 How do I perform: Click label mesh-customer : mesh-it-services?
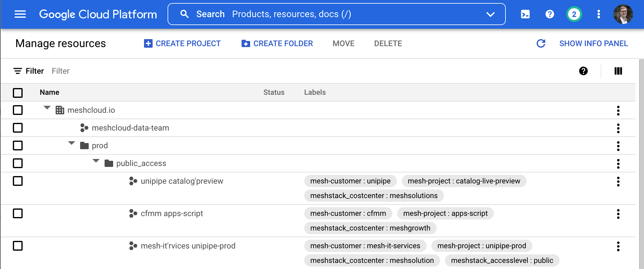pyautogui.click(x=365, y=246)
